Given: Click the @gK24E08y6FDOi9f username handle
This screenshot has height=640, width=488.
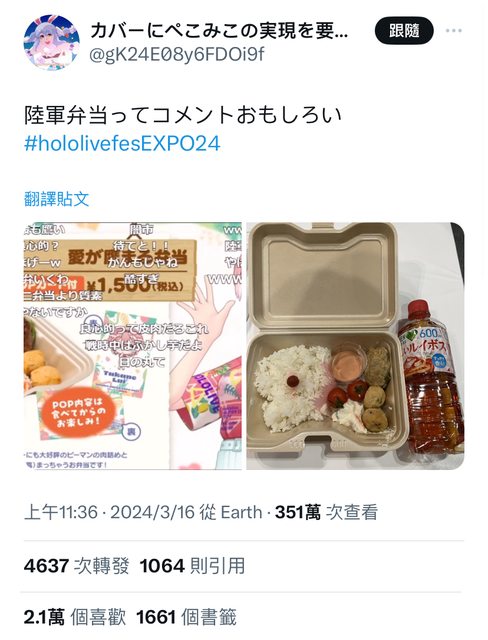Looking at the screenshot, I should point(177,54).
